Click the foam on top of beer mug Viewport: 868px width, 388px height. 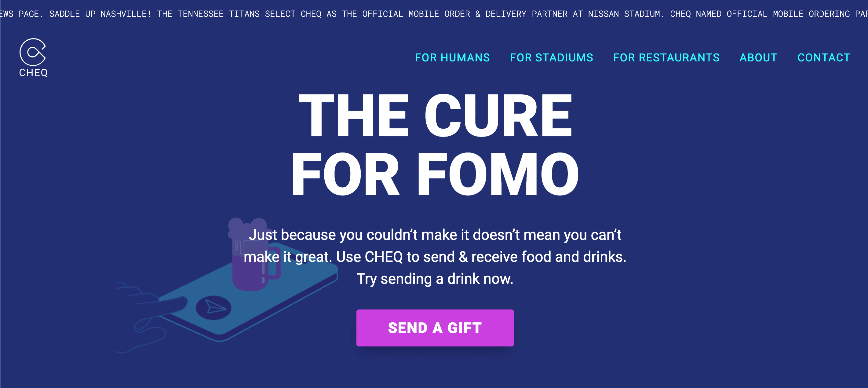coord(248,228)
